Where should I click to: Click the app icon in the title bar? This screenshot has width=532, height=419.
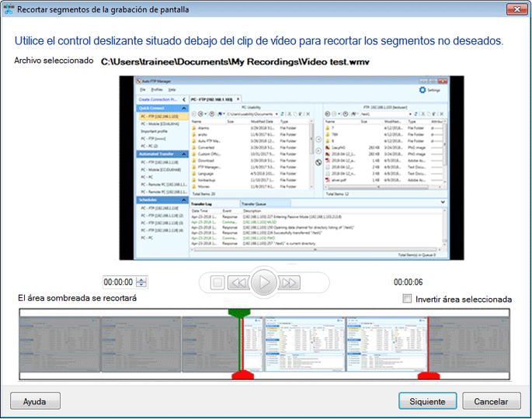[9, 9]
